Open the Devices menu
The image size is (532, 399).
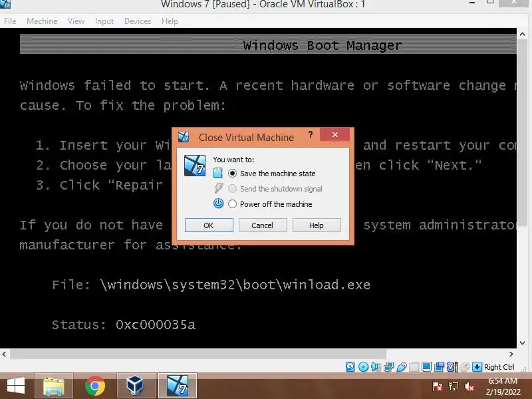138,21
